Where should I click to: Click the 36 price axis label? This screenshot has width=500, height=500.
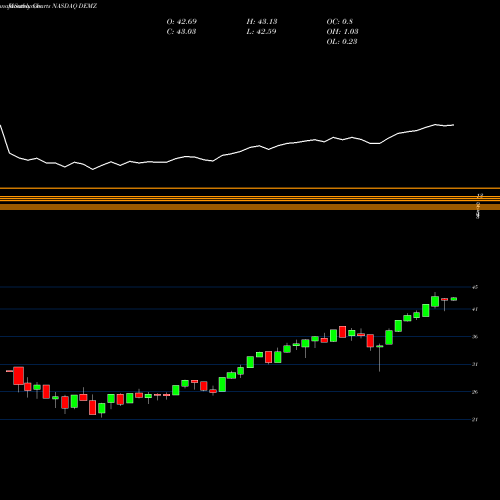tap(475, 337)
